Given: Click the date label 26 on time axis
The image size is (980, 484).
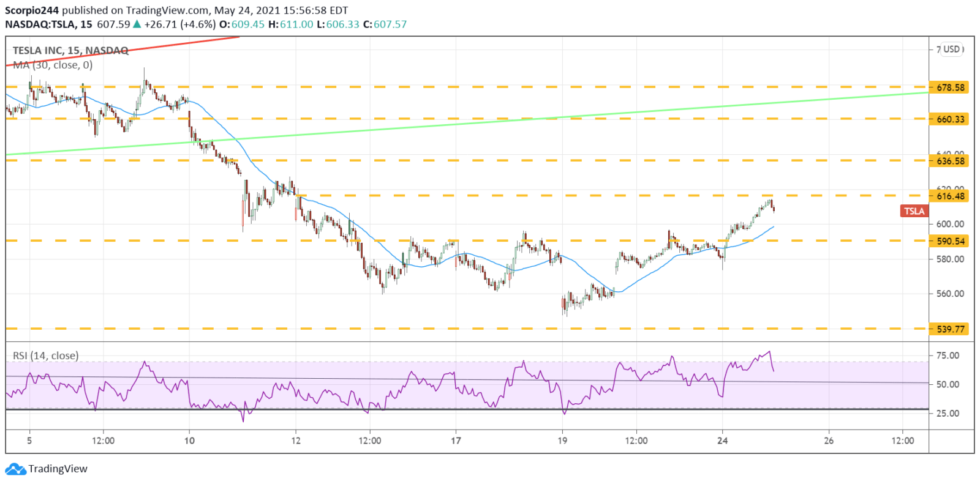Looking at the screenshot, I should click(x=829, y=441).
